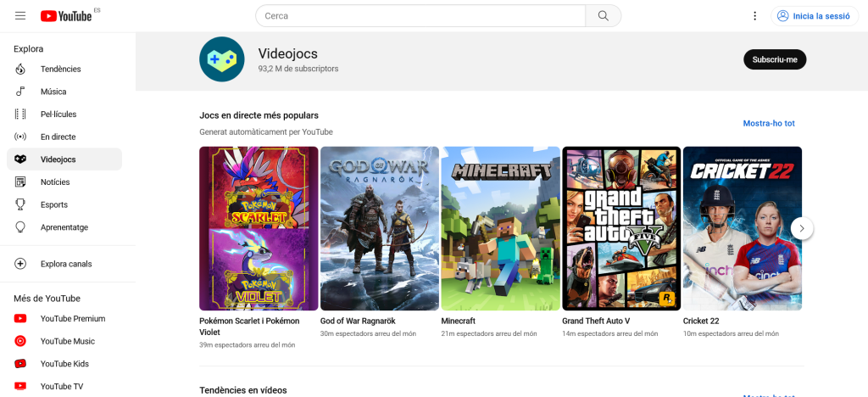Click Inicia la sessió sign-in button
The width and height of the screenshot is (868, 397).
tap(814, 16)
